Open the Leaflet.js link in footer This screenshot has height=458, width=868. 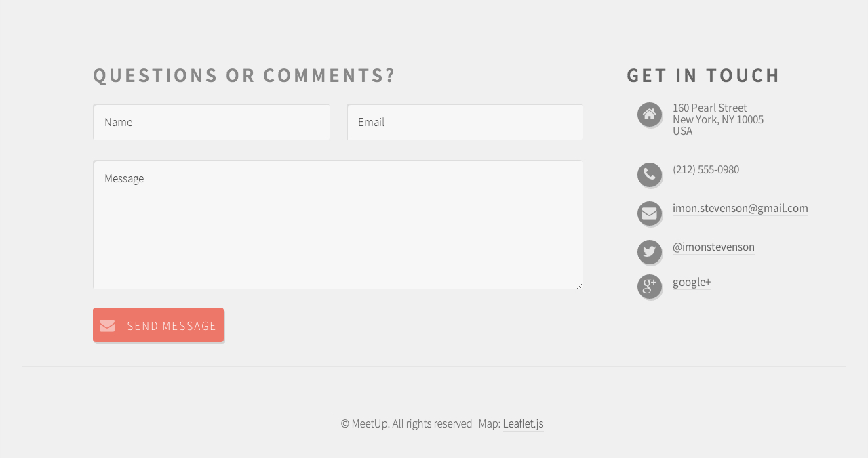tap(523, 424)
